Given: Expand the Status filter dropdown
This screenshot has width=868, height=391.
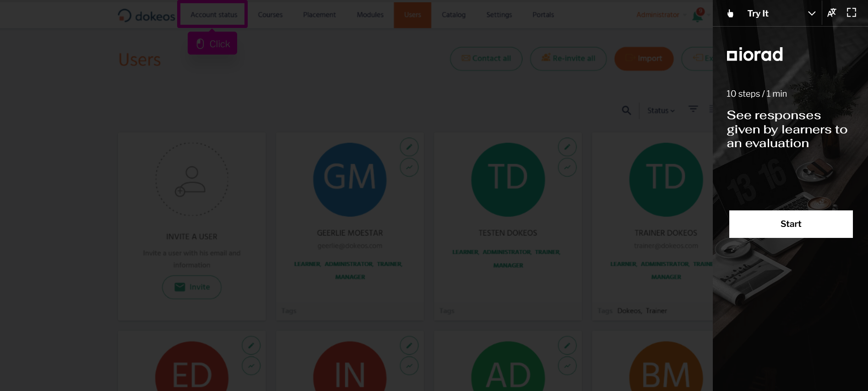Looking at the screenshot, I should [x=661, y=110].
